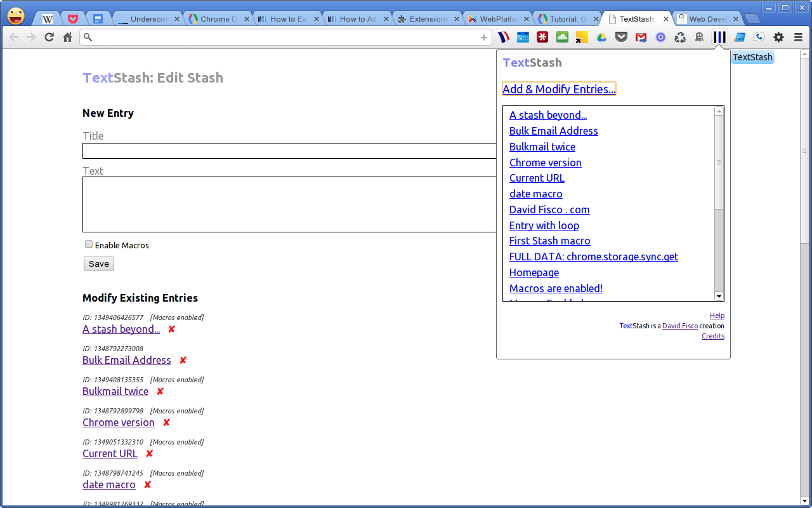Image resolution: width=812 pixels, height=508 pixels.
Task: Select 'FULL DATA: chrome.storage.sync.get' in popup
Action: pos(594,257)
